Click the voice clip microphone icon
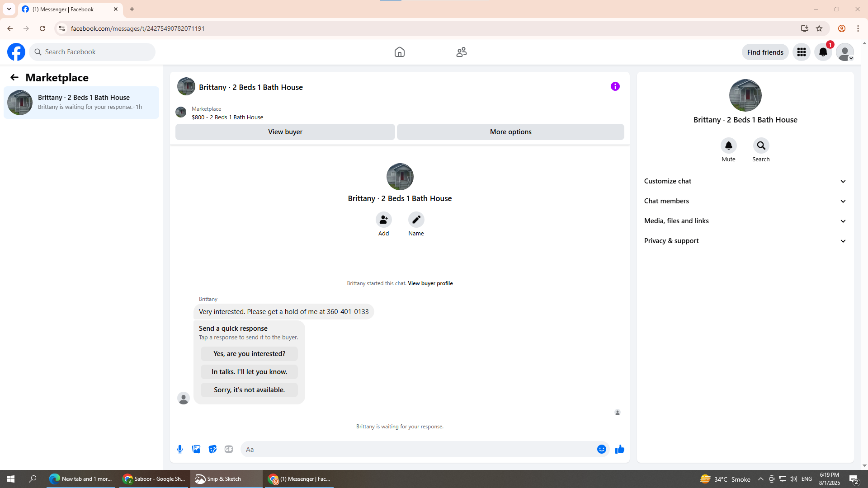 [x=180, y=449]
